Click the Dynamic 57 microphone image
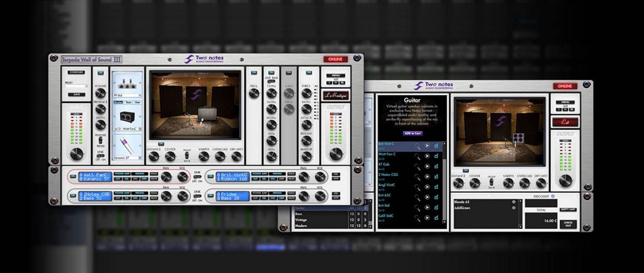644x273 pixels. point(127,146)
